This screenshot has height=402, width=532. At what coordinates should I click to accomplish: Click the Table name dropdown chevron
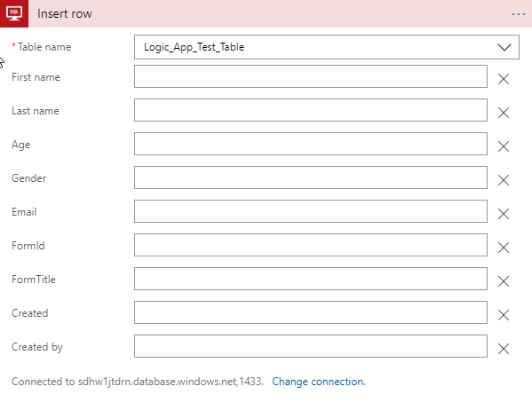[x=504, y=47]
